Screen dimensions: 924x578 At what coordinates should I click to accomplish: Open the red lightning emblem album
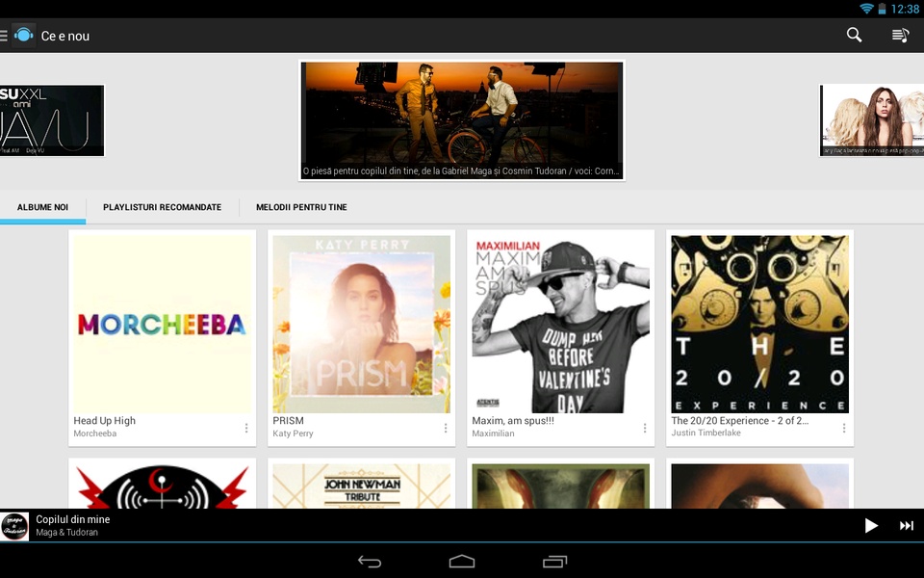pyautogui.click(x=162, y=486)
